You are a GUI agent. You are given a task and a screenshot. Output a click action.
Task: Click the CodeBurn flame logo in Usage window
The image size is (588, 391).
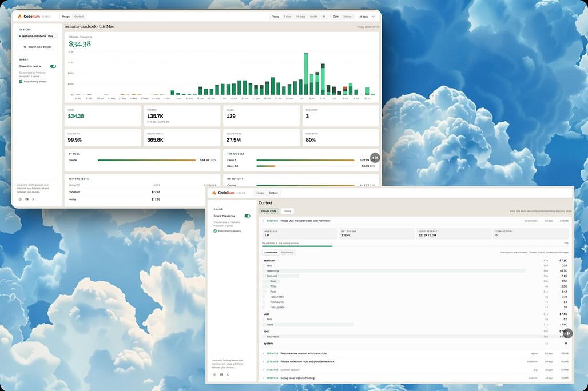click(x=20, y=17)
